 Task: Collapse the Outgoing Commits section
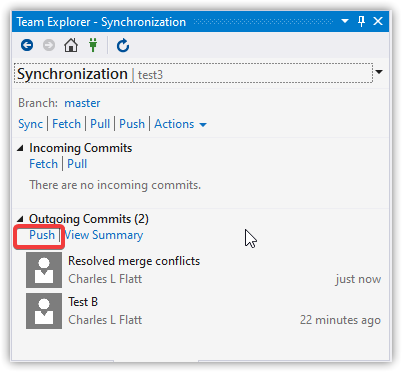20,219
